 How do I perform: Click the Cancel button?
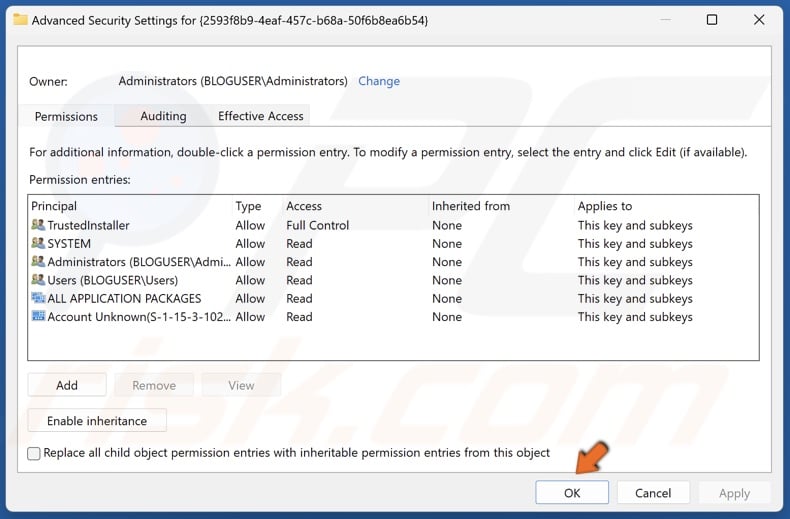tap(653, 493)
